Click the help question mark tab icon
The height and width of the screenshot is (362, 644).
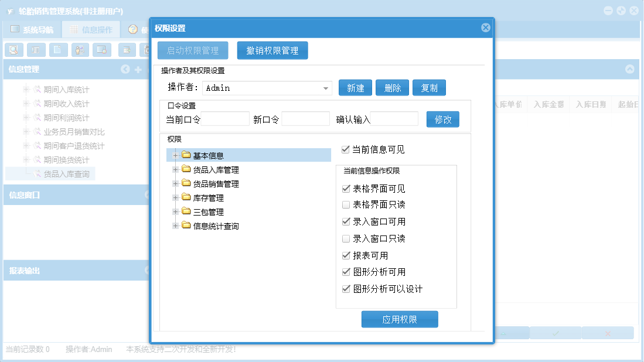132,29
